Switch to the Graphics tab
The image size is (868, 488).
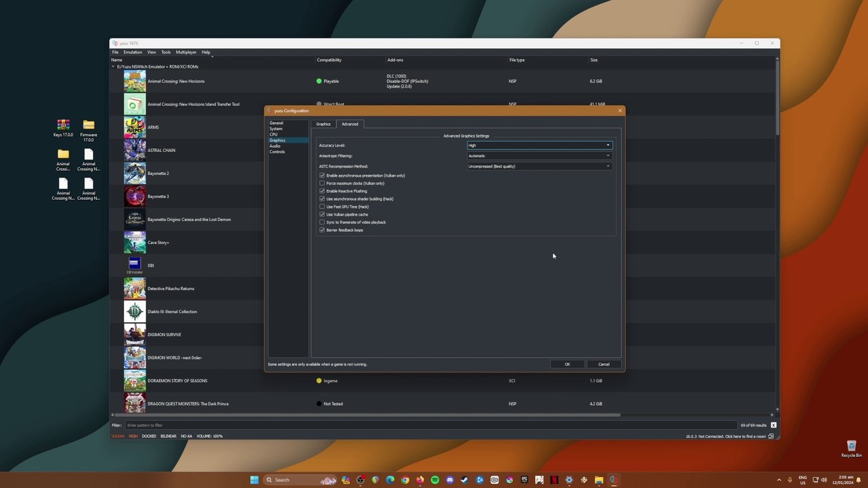[x=323, y=124]
